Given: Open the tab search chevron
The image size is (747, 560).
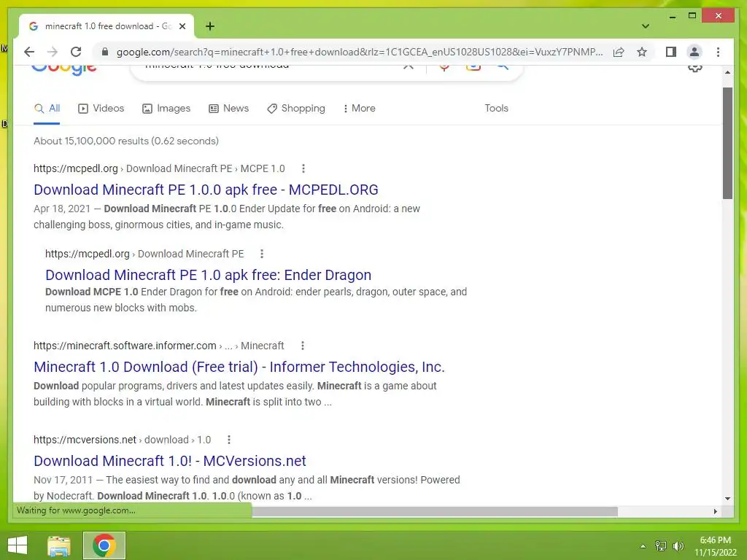Looking at the screenshot, I should [x=645, y=26].
